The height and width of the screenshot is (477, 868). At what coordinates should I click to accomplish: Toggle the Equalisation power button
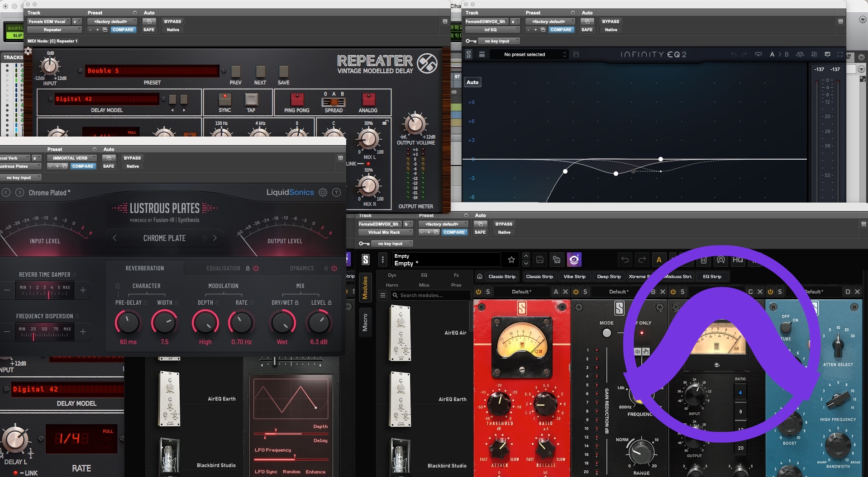coord(256,268)
